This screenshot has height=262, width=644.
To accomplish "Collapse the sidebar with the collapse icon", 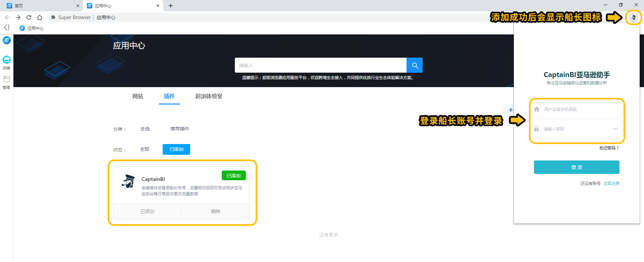I will (6, 27).
